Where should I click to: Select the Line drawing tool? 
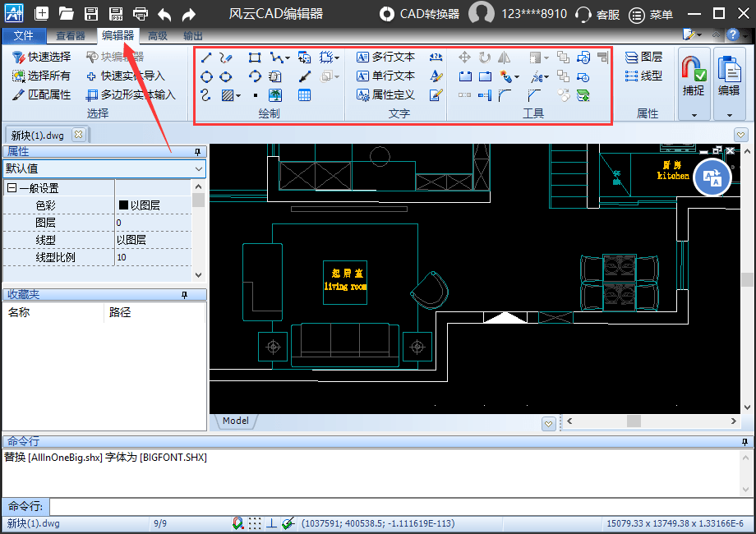pos(206,58)
